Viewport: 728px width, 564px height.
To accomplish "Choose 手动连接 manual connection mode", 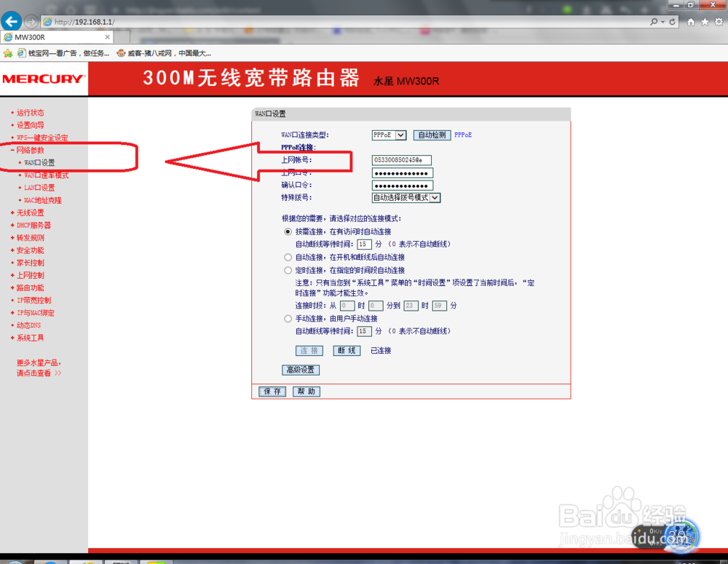I will (x=288, y=318).
